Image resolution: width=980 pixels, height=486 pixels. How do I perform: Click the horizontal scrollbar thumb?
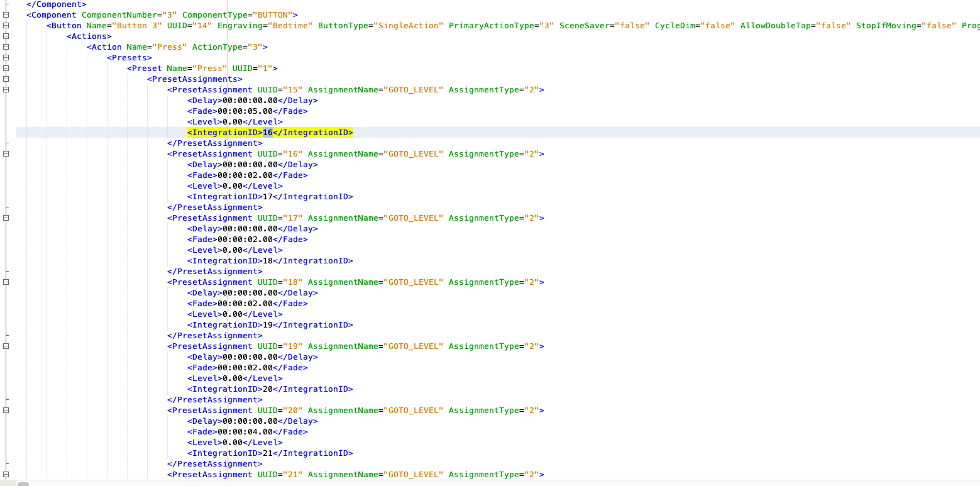coord(23,483)
